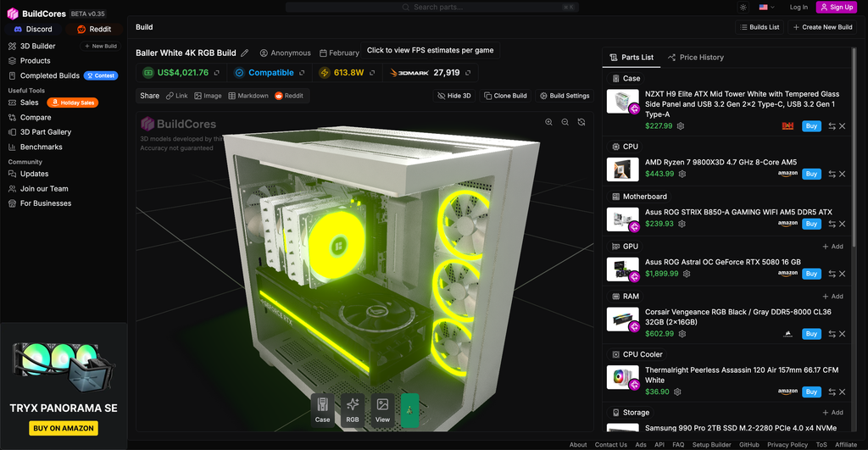Open price settings gear beside $227.99
The height and width of the screenshot is (450, 868).
681,126
